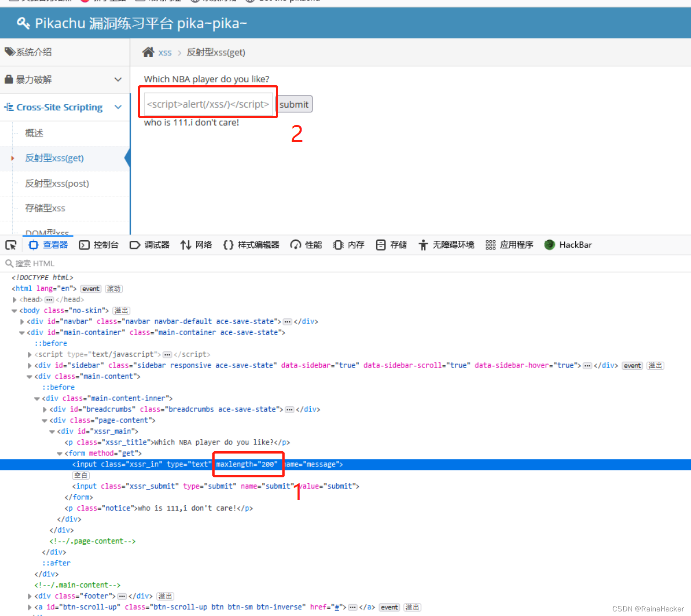This screenshot has width=691, height=616.
Task: Click the element picker icon in devtools
Action: (x=11, y=245)
